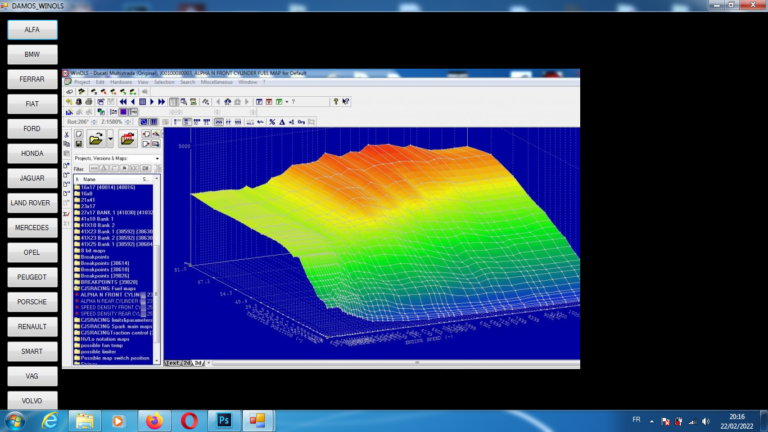The width and height of the screenshot is (768, 432).
Task: Open the Hardware menu
Action: [120, 82]
